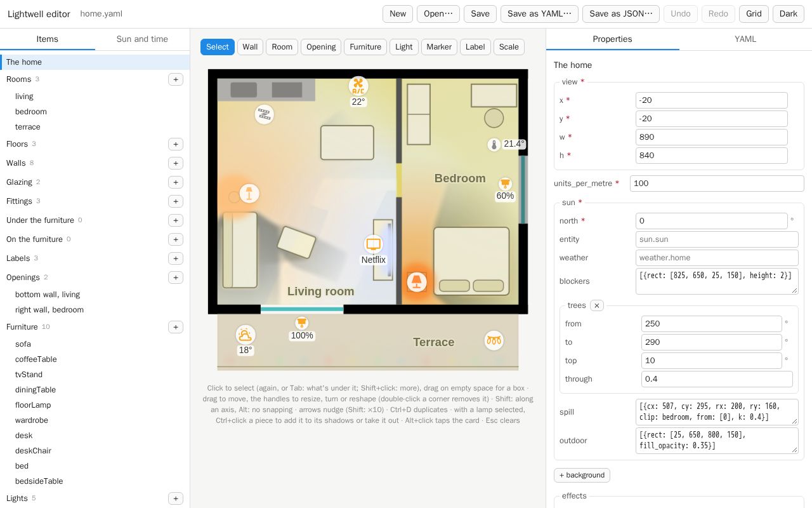Open the Items tab

[48, 39]
